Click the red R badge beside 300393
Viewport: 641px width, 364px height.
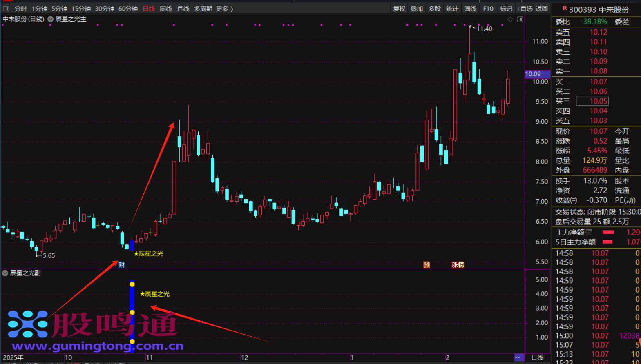[x=565, y=9]
